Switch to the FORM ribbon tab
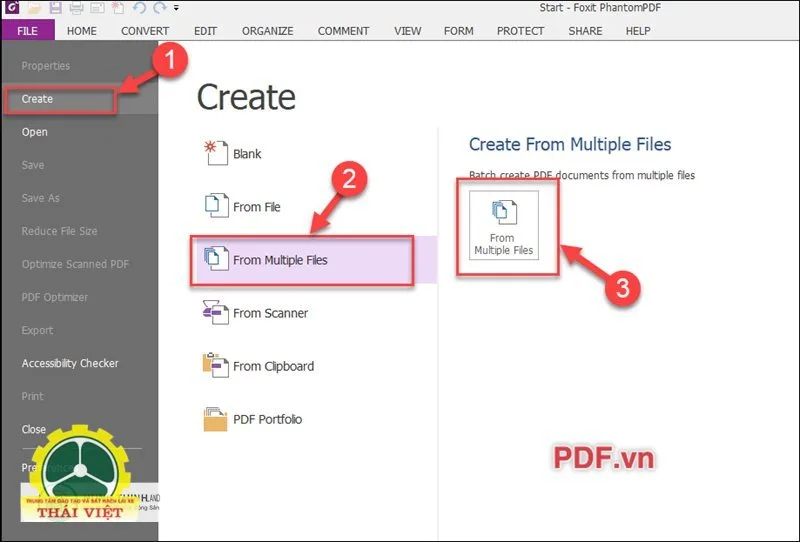 458,31
